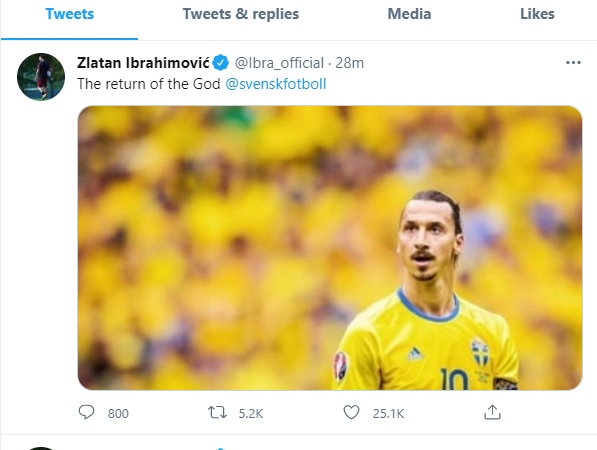Click the 25.1K likes count
Image resolution: width=597 pixels, height=450 pixels.
click(388, 413)
